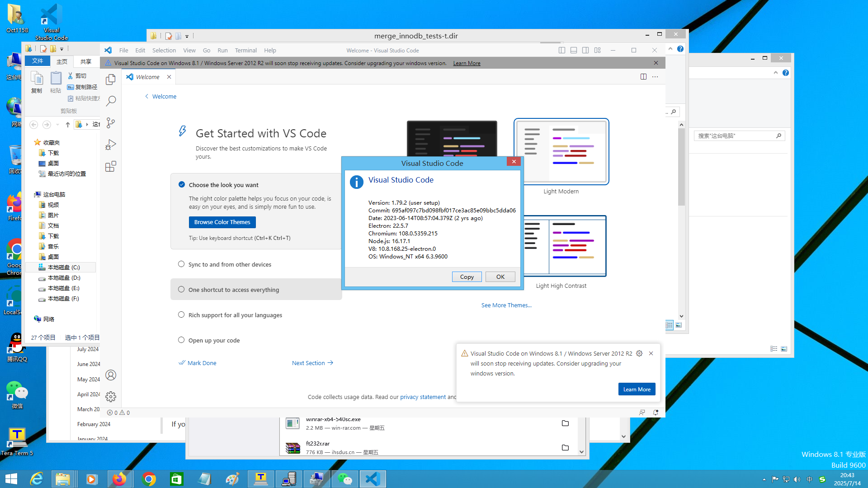
Task: Close the Welcome editor tab
Action: point(169,77)
